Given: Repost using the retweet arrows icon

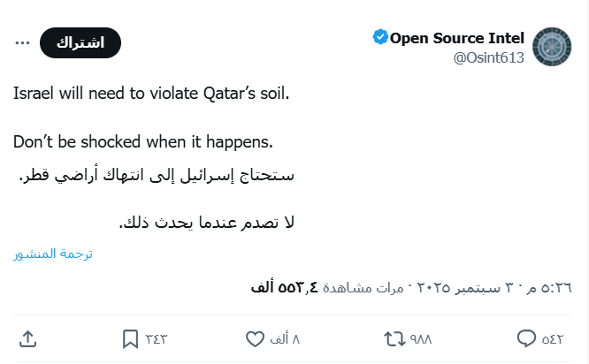Looking at the screenshot, I should [392, 338].
